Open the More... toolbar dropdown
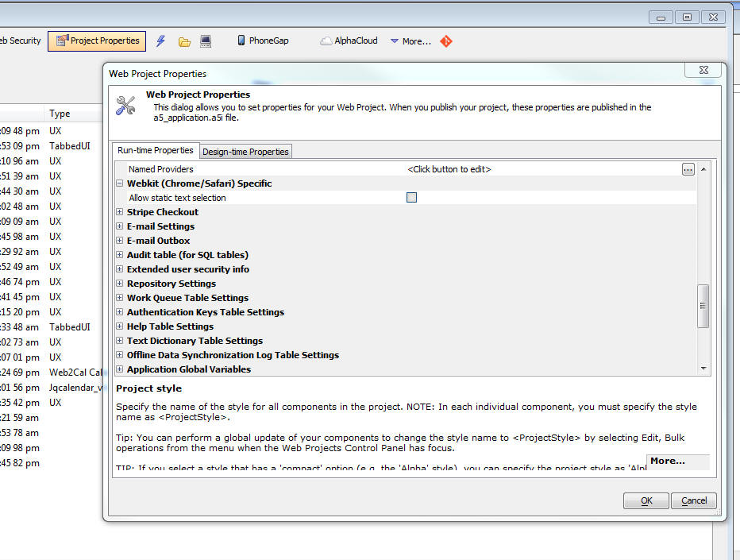This screenshot has width=740, height=560. pos(410,41)
